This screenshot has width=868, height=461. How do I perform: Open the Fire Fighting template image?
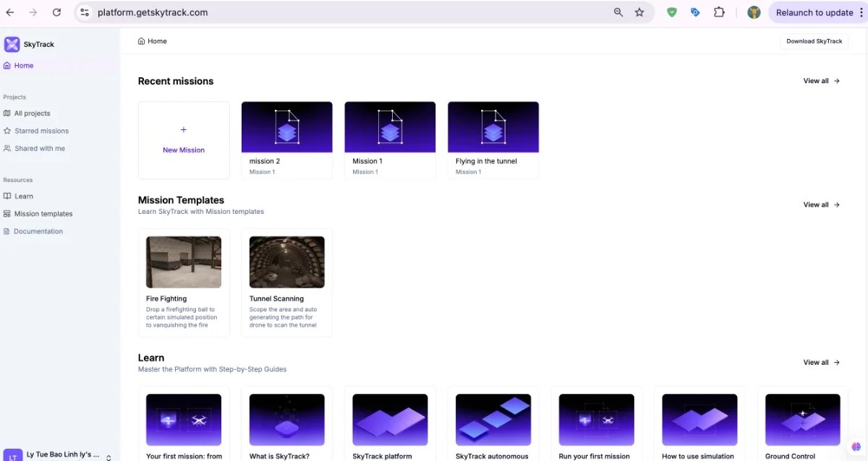click(x=184, y=262)
